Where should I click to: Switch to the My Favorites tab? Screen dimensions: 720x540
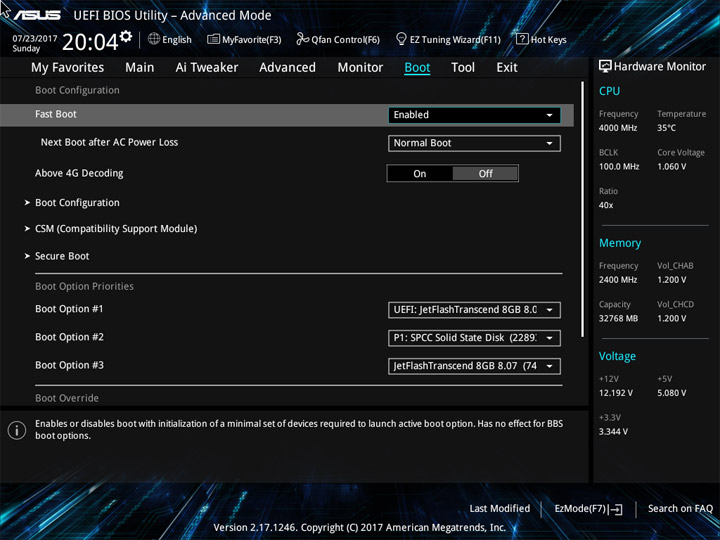[x=68, y=68]
